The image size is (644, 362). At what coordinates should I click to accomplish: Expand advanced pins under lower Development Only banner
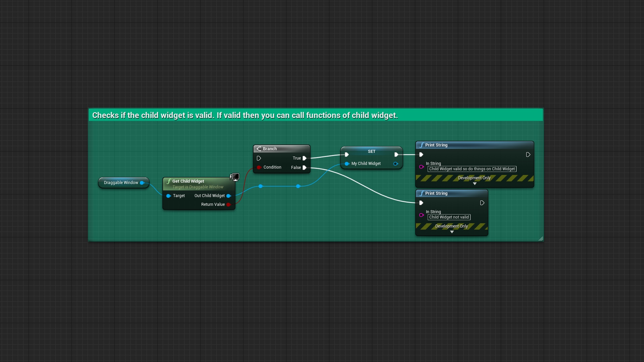[452, 232]
